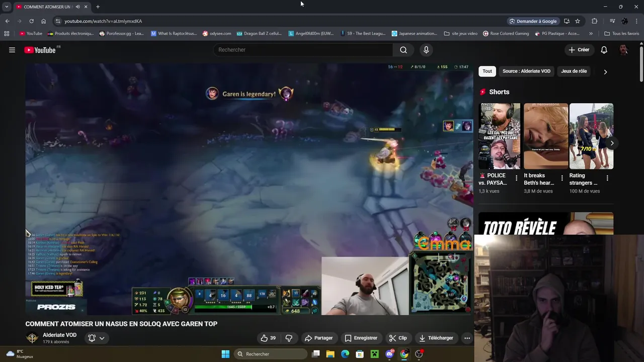This screenshot has height=362, width=644.
Task: Toggle the subscription notification bell
Action: [x=97, y=338]
